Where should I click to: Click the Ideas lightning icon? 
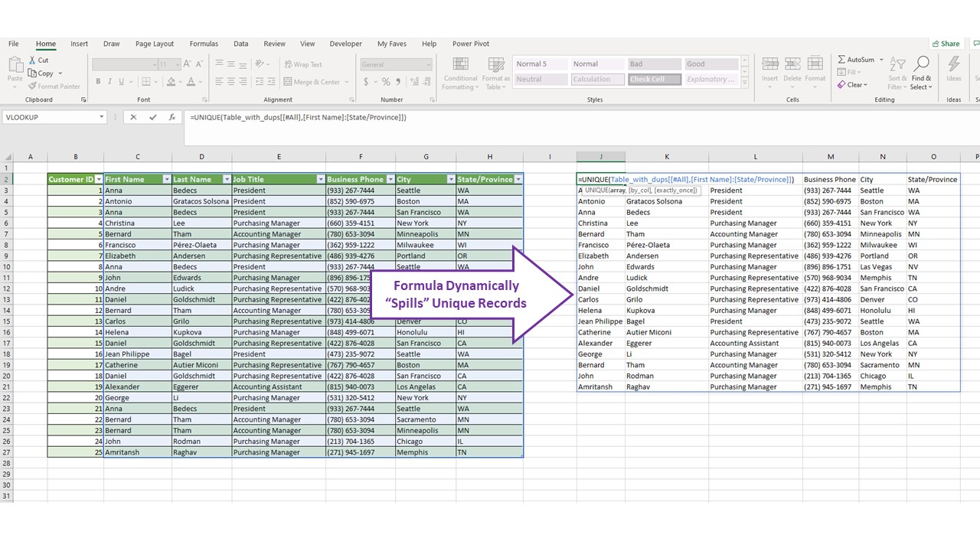point(954,64)
